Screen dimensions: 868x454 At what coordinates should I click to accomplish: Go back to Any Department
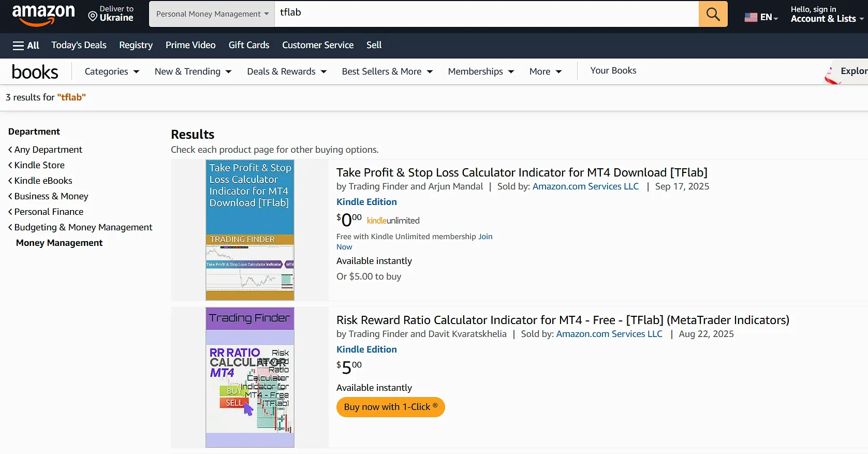48,150
